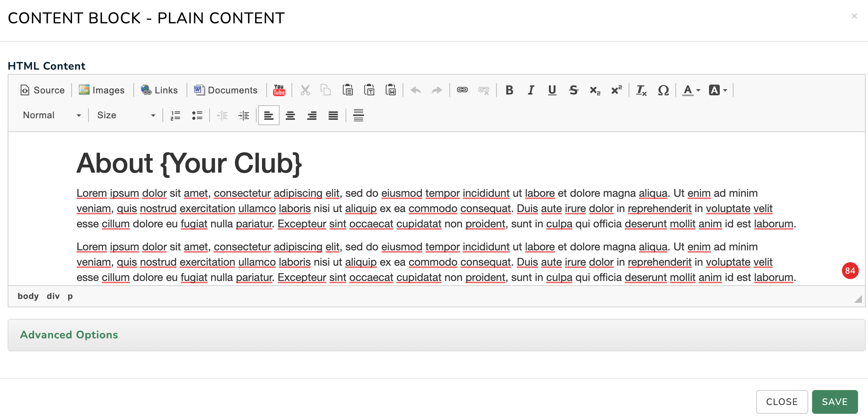868x418 pixels.
Task: Switch to Source view
Action: pyautogui.click(x=43, y=90)
